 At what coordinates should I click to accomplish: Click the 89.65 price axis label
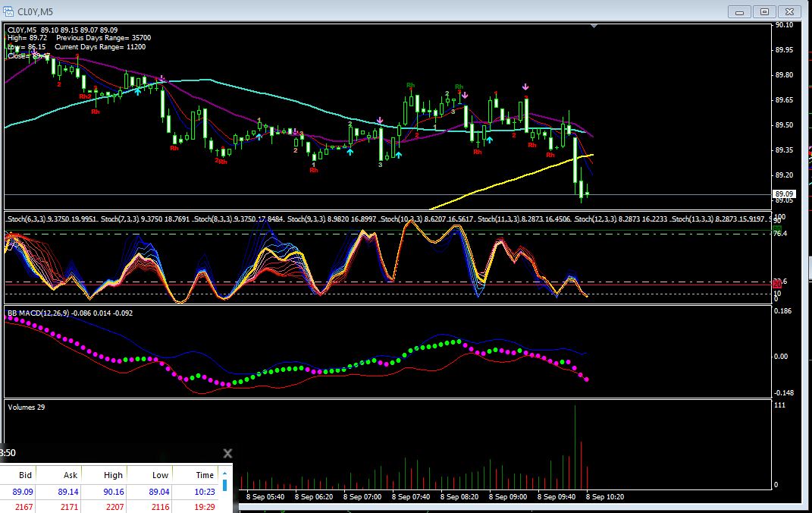tap(784, 99)
